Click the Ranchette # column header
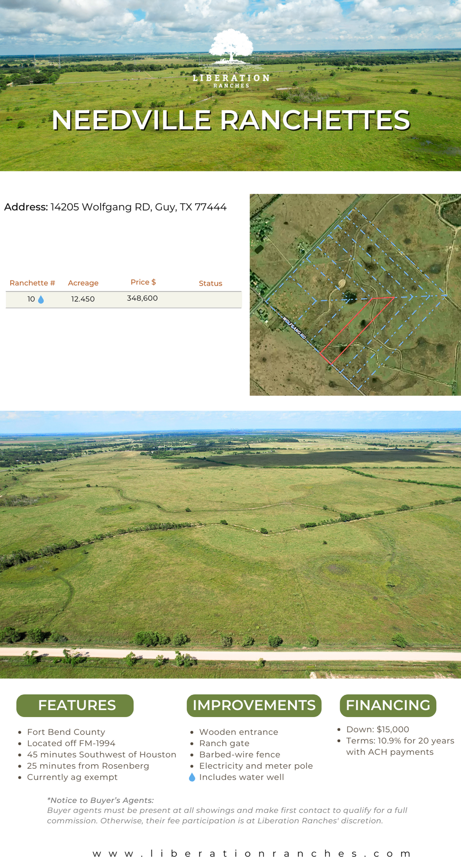The width and height of the screenshot is (461, 868). pos(33,283)
